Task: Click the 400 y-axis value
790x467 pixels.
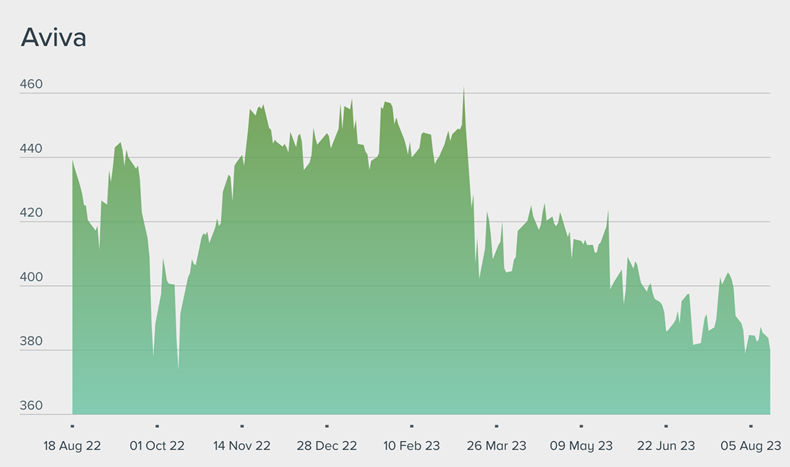Action: (x=31, y=277)
